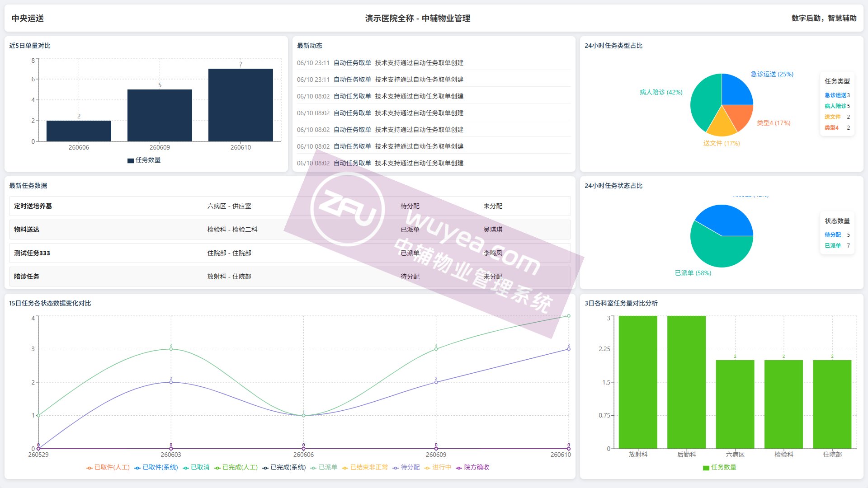The width and height of the screenshot is (868, 488).
Task: Toggle 已完成(人工) legend entry
Action: pos(236,467)
